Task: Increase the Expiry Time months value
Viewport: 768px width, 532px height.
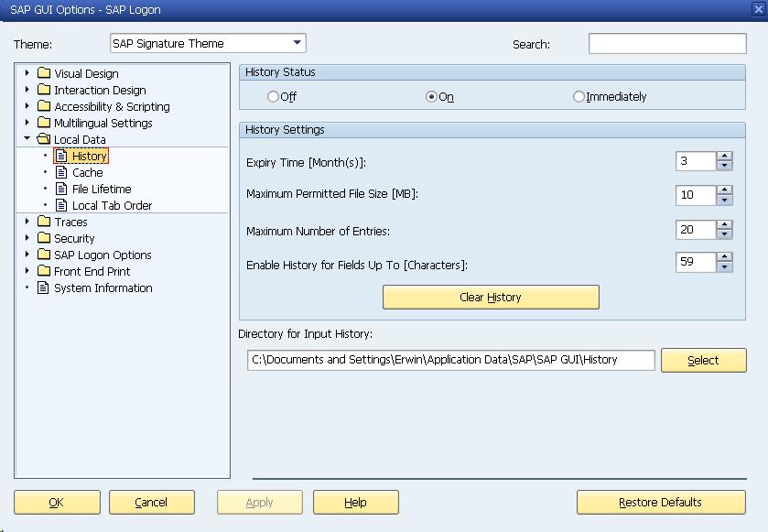Action: pyautogui.click(x=724, y=157)
